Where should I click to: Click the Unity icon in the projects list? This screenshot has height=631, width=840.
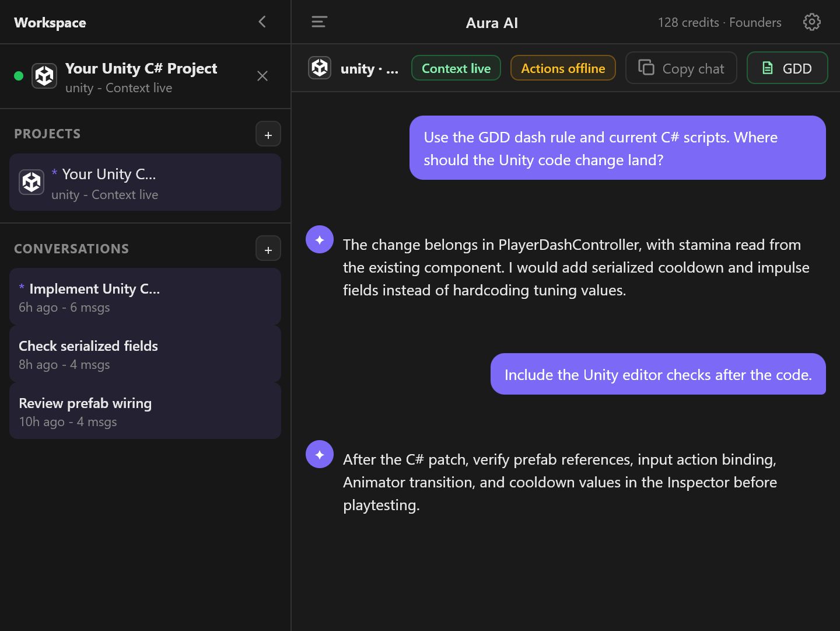click(32, 182)
